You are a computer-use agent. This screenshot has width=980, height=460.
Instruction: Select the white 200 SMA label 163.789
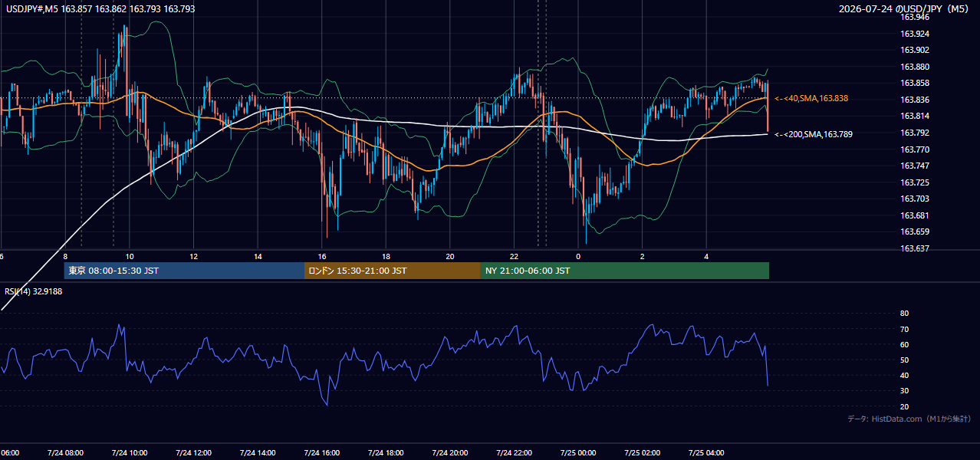(814, 134)
